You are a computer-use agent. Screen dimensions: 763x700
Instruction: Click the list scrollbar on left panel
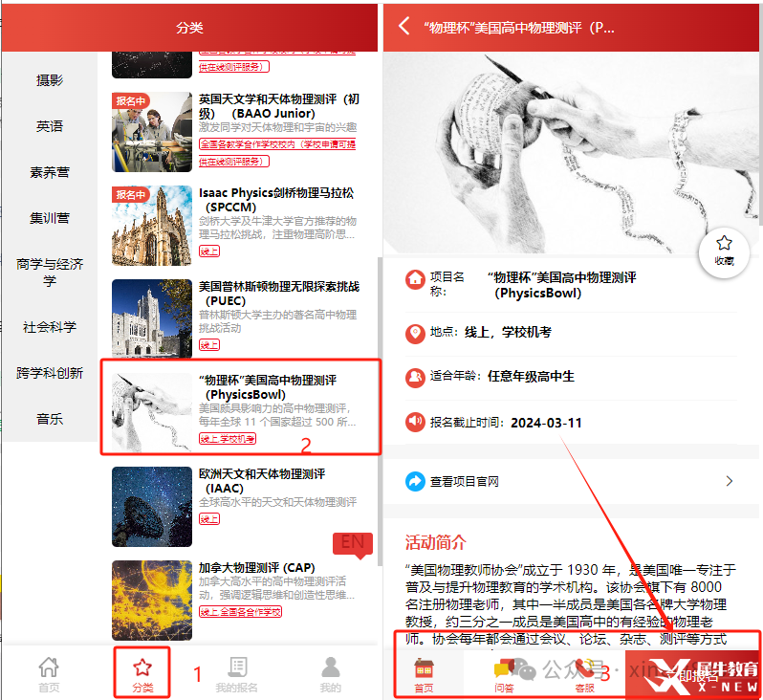pos(380,411)
